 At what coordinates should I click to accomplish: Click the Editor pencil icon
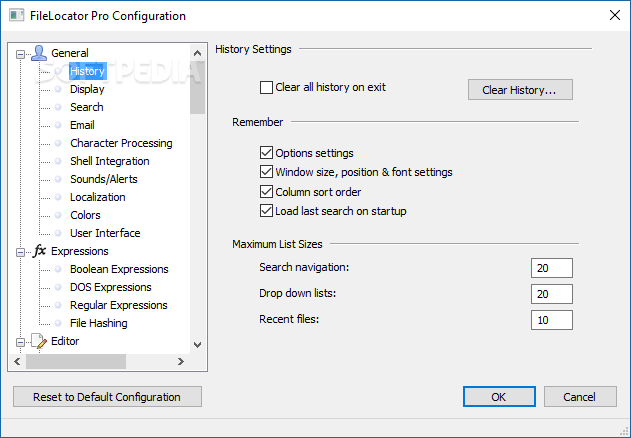pyautogui.click(x=39, y=341)
